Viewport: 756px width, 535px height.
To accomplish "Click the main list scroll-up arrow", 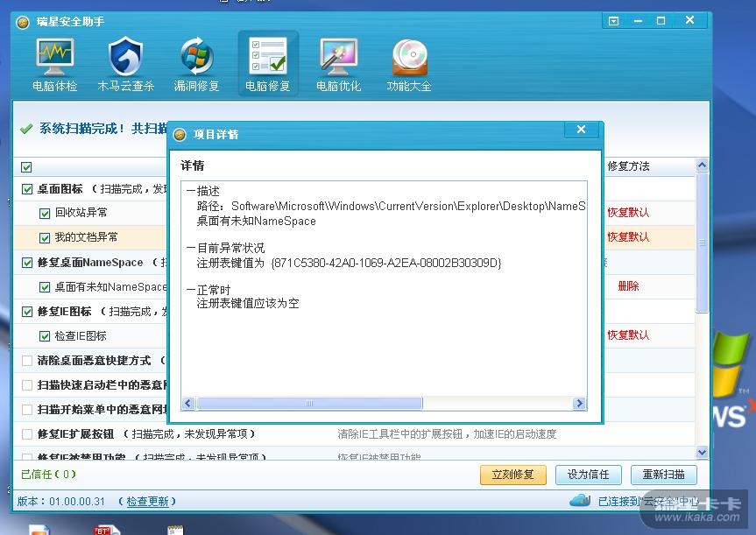I will point(702,165).
